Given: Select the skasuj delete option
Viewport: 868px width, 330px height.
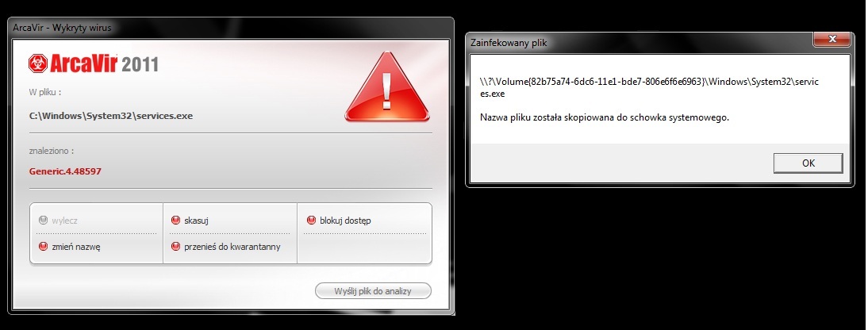Looking at the screenshot, I should click(x=190, y=221).
